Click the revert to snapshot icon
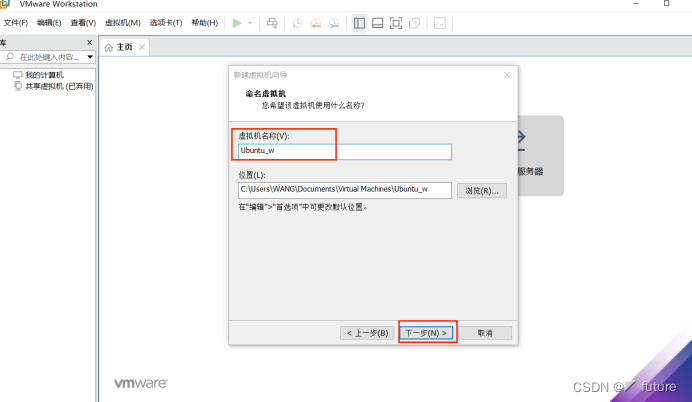This screenshot has height=402, width=692. [x=316, y=23]
